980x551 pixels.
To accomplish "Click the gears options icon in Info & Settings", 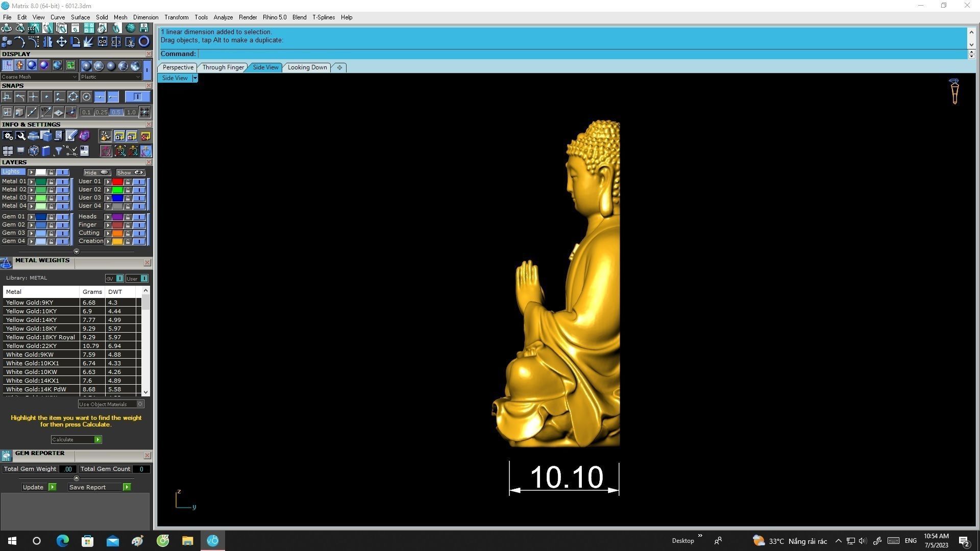I will pos(8,136).
